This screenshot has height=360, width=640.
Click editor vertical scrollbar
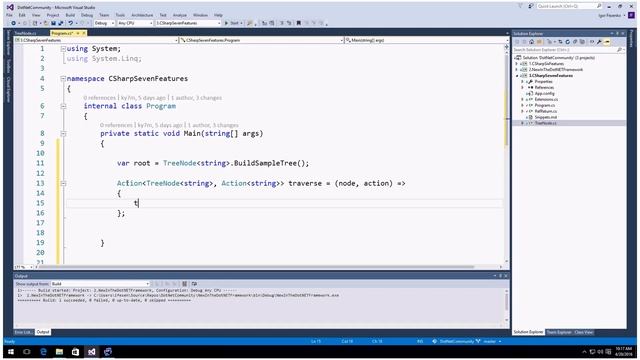pos(507,154)
